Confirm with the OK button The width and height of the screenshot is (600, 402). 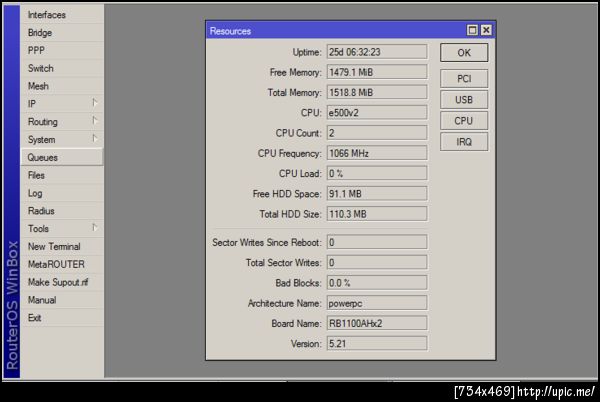point(464,53)
